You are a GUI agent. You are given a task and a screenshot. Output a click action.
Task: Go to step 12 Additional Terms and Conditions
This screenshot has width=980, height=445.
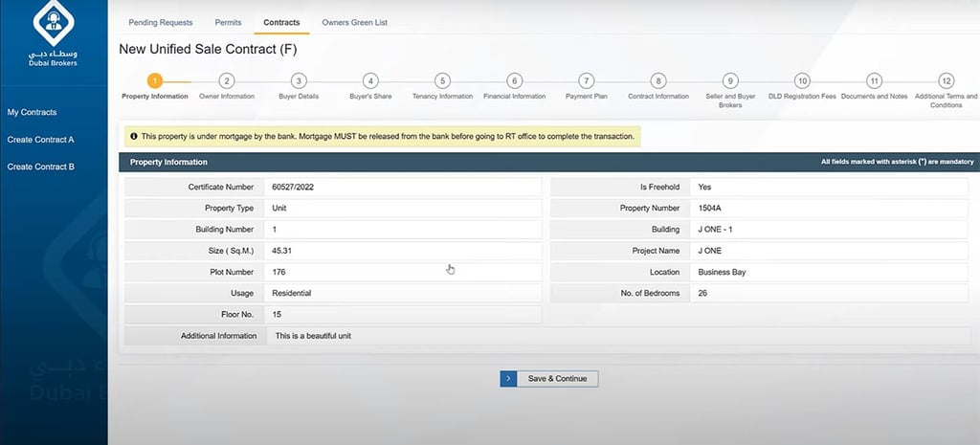click(x=947, y=81)
